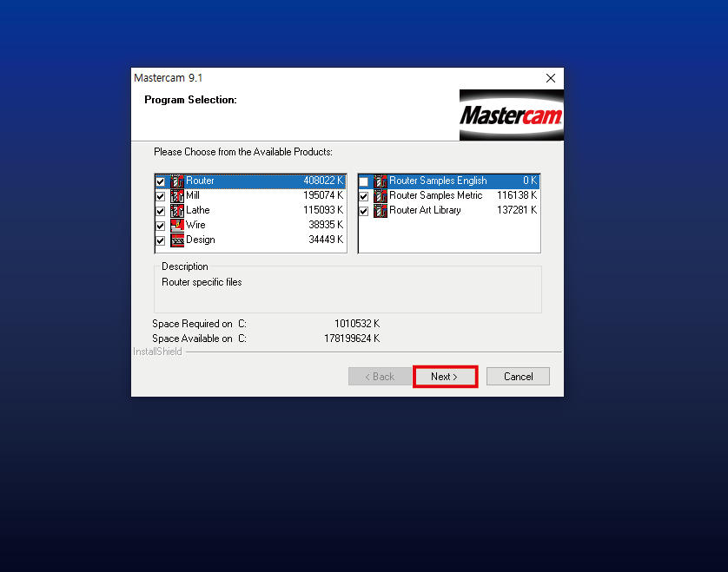Viewport: 728px width, 572px height.
Task: Select the Router Samples Metric label
Action: (436, 195)
